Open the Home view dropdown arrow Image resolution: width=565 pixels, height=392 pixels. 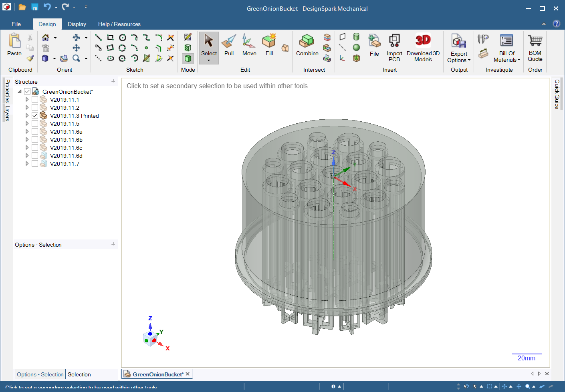click(x=55, y=38)
